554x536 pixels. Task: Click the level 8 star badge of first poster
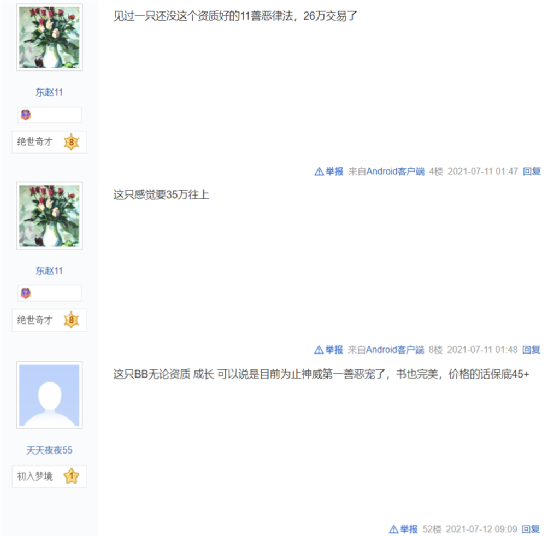click(71, 142)
